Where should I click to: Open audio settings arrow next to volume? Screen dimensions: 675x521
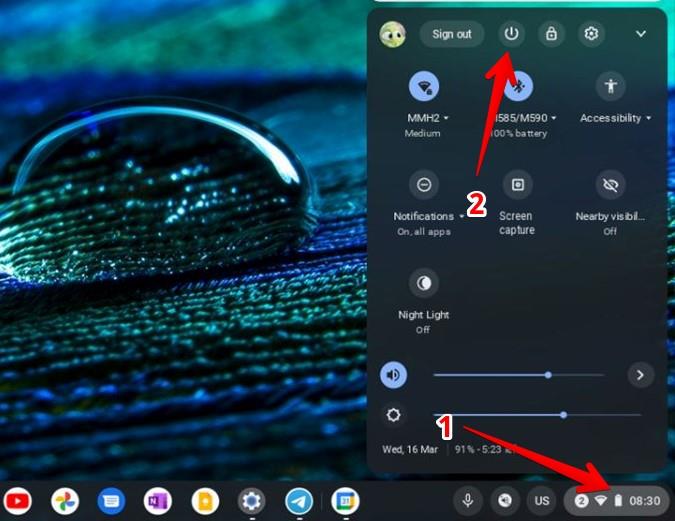pyautogui.click(x=641, y=375)
